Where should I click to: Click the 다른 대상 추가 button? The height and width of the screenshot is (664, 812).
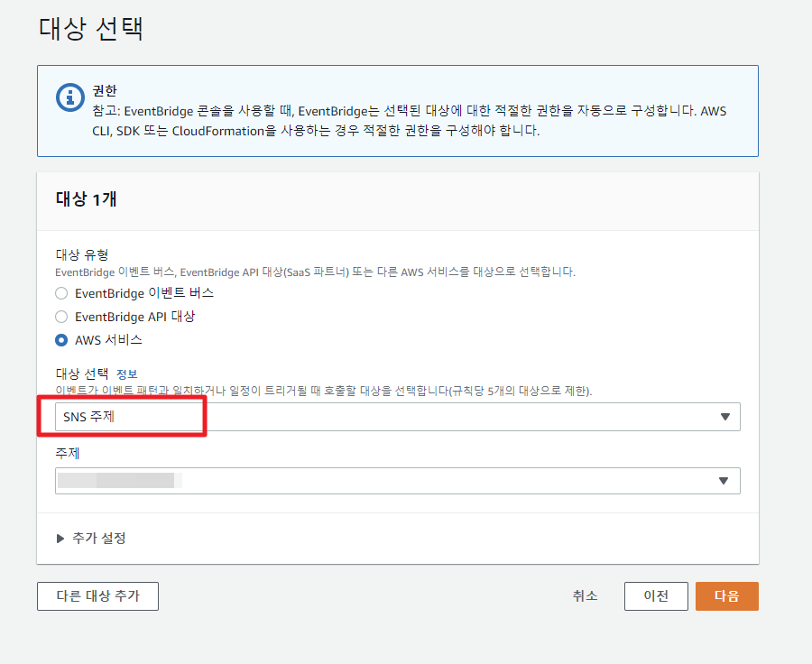pos(97,596)
